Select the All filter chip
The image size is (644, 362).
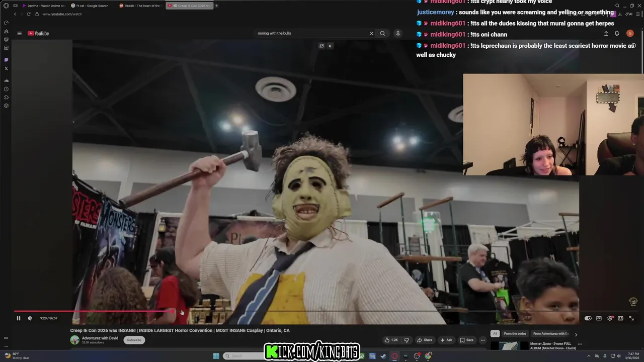[x=495, y=334]
